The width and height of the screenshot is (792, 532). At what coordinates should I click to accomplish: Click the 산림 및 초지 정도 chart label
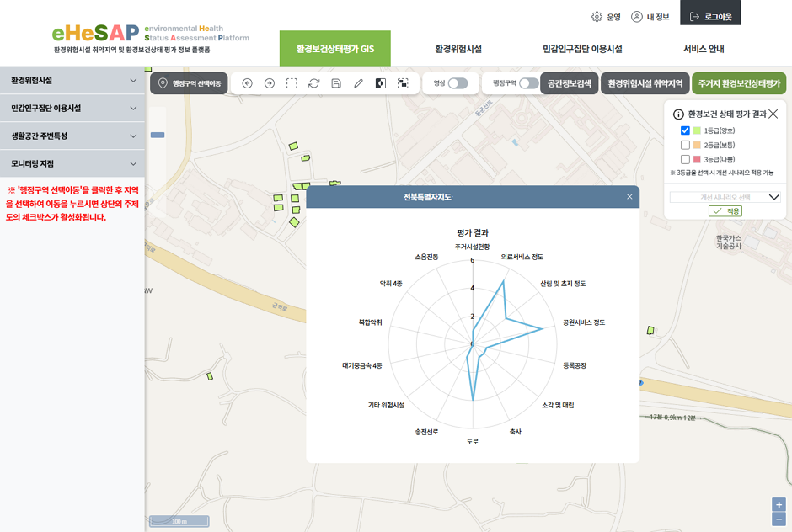pyautogui.click(x=563, y=284)
